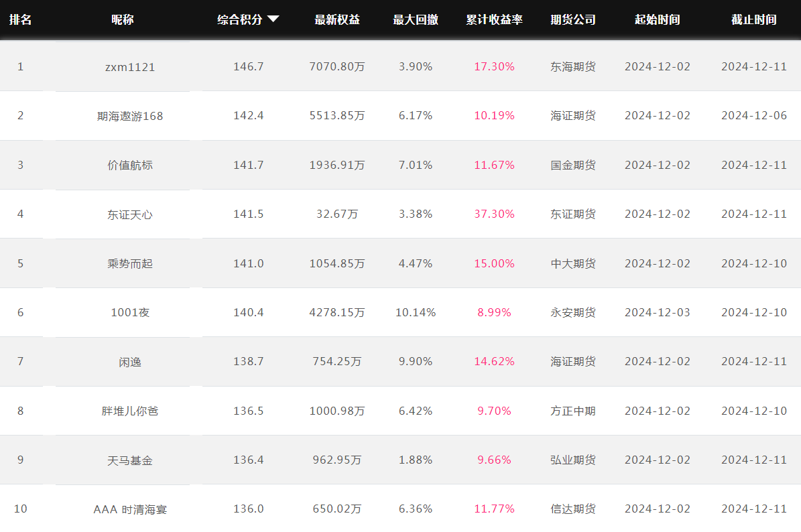The height and width of the screenshot is (532, 801).
Task: Open the 价值航标 trader nickname
Action: (x=130, y=165)
